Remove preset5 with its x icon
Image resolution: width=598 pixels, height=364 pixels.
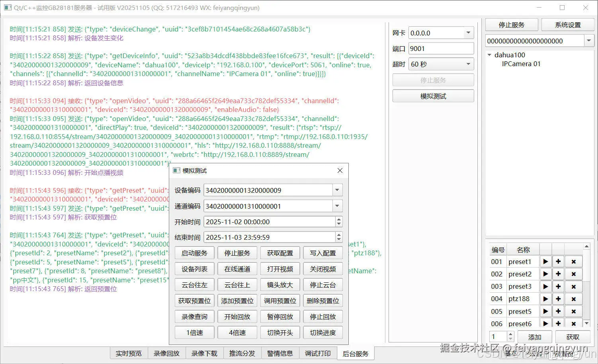click(x=574, y=311)
